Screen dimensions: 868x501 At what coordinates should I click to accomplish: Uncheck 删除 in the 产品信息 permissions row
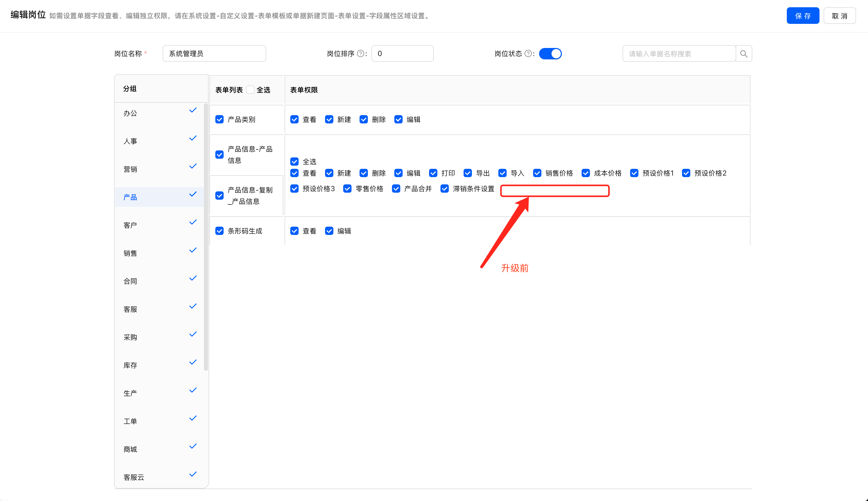click(363, 173)
